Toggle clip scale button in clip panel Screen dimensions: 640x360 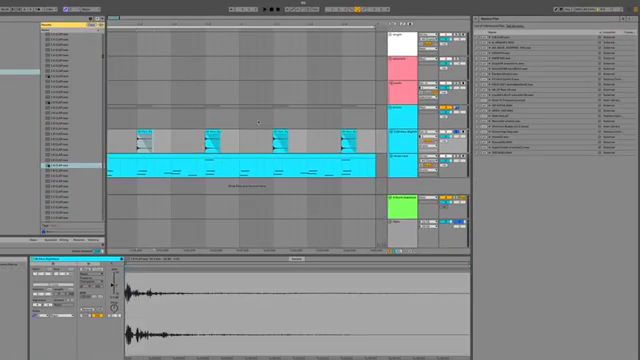35,316
